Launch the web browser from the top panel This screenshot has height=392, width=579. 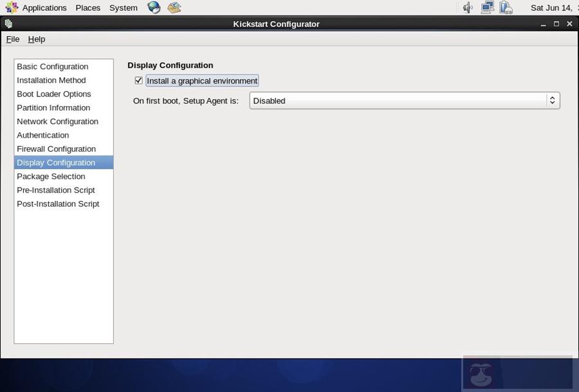pyautogui.click(x=153, y=7)
